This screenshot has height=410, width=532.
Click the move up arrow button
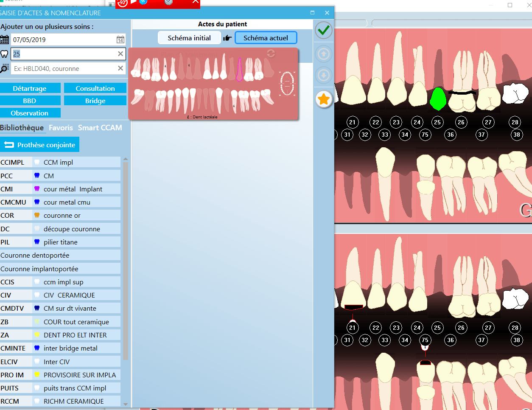tap(324, 54)
